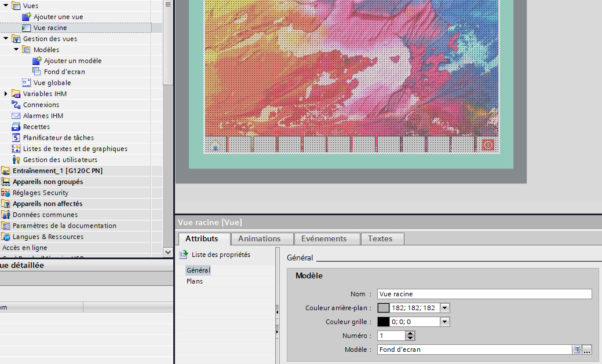Click the black Couleur grille swatch
This screenshot has height=364, width=602.
click(384, 322)
